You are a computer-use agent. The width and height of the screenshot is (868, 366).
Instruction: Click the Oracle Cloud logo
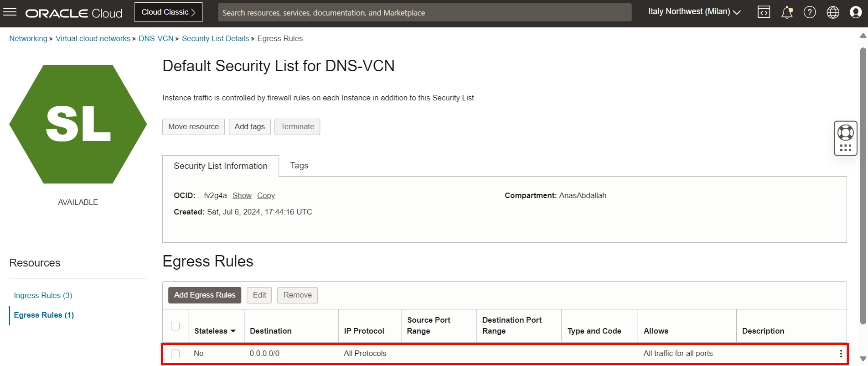(x=74, y=13)
